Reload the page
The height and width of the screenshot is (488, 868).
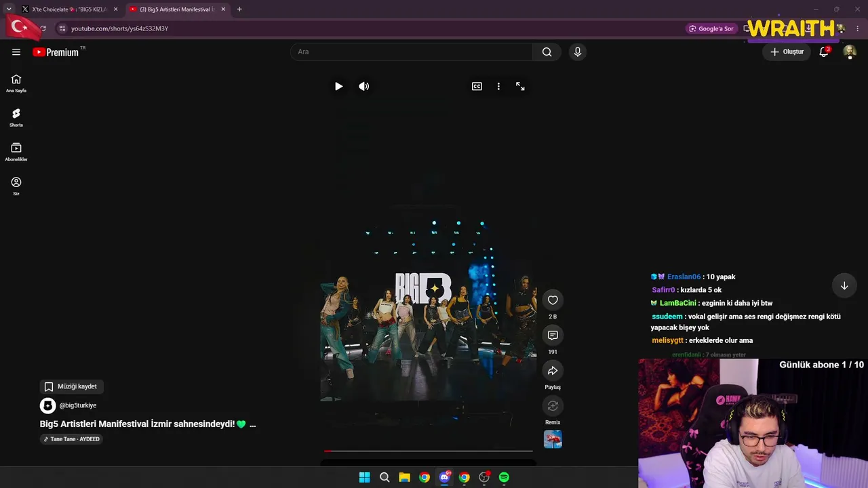[x=43, y=28]
